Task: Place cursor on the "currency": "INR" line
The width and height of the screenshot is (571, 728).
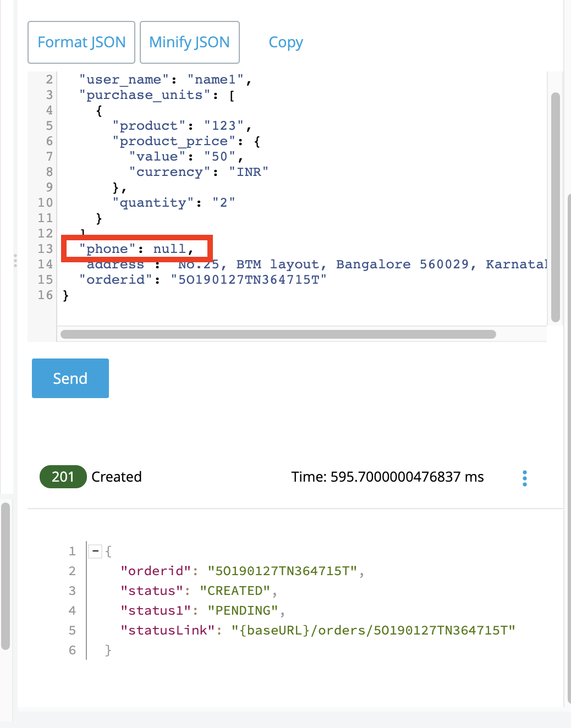Action: [x=198, y=172]
